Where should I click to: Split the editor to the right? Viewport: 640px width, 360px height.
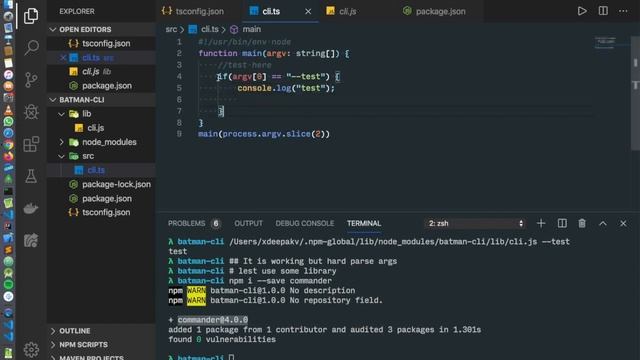click(x=603, y=11)
